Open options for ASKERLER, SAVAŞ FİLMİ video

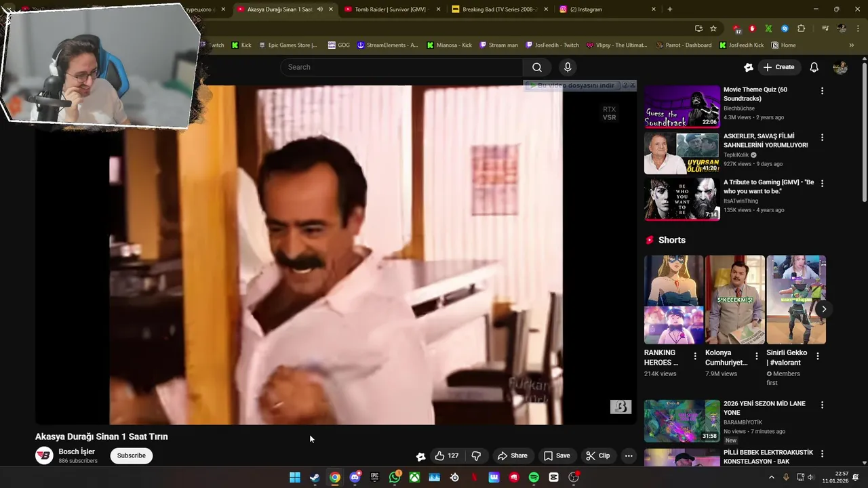822,138
